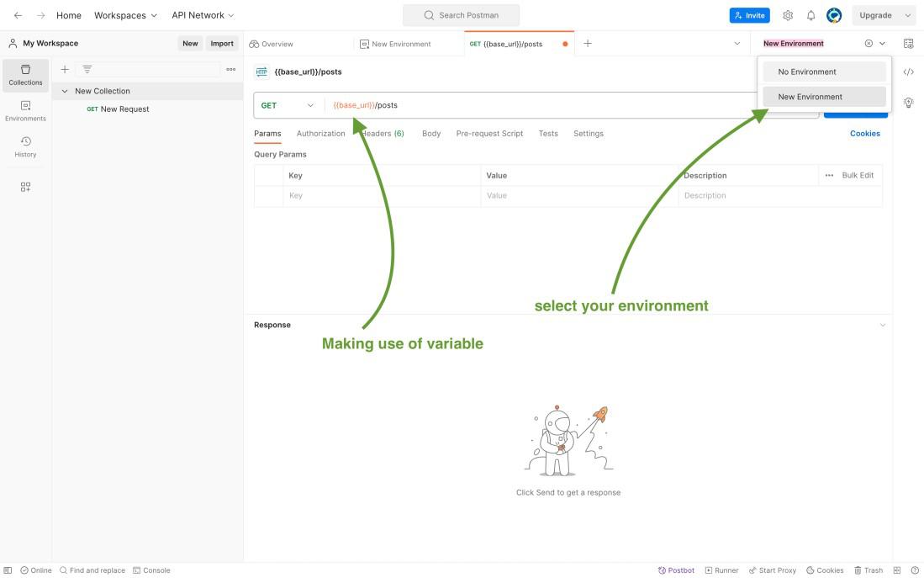Open the GET method dropdown
924x578 pixels.
[287, 105]
